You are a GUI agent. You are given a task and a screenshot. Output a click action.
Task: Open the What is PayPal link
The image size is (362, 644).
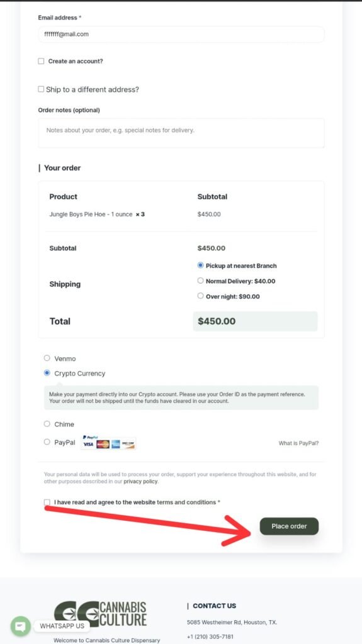coord(298,443)
